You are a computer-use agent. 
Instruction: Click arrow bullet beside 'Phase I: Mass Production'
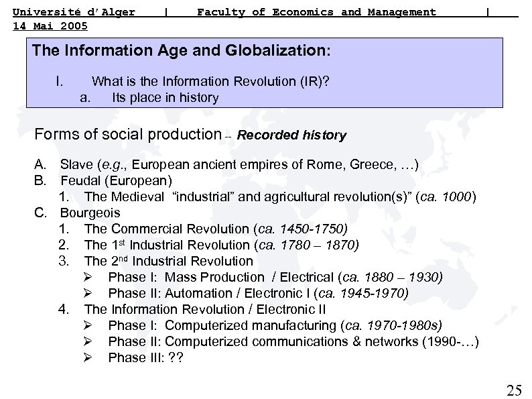coord(88,277)
